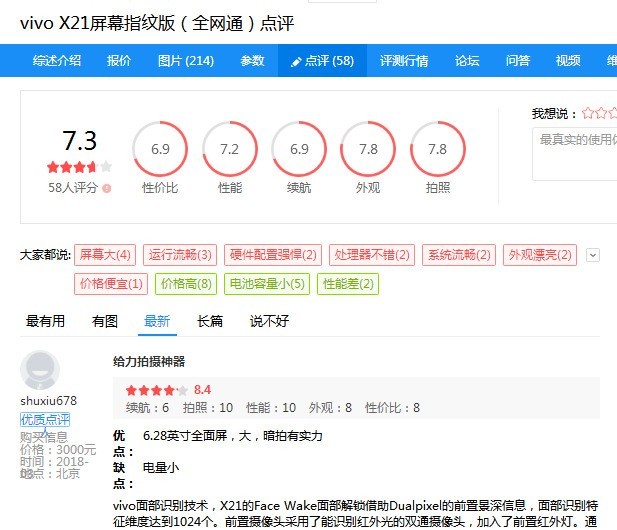
Task: Click the pencil icon on 点评 tab
Action: click(x=296, y=62)
